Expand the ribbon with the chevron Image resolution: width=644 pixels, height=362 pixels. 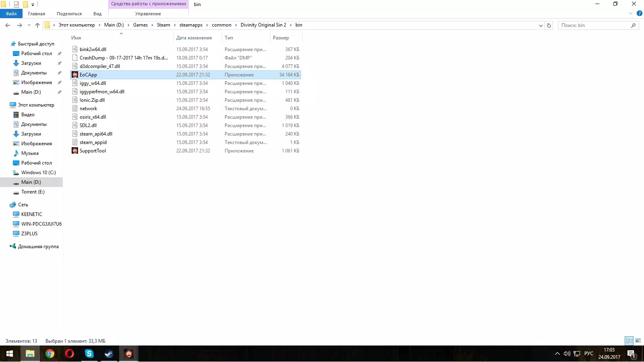point(631,14)
